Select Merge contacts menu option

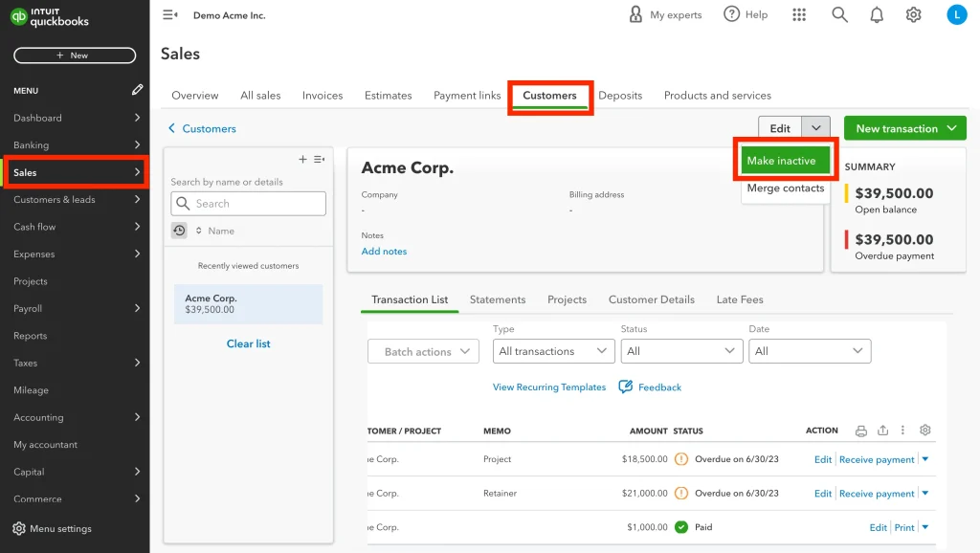pos(785,188)
